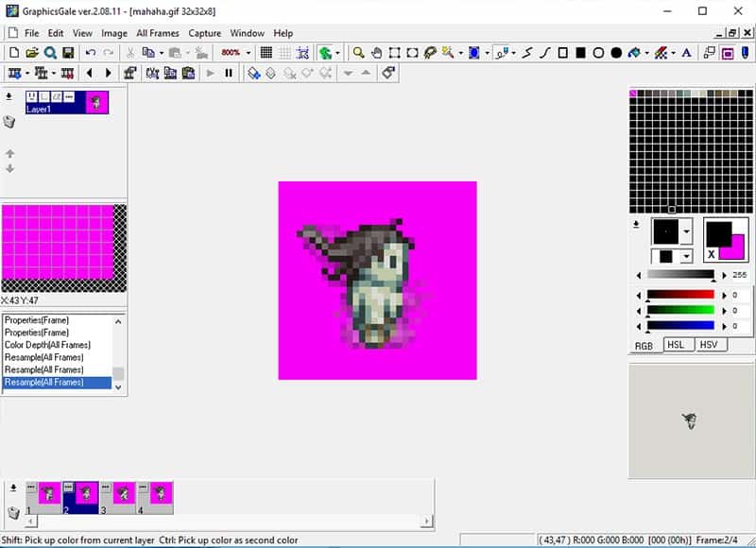This screenshot has height=548, width=756.
Task: Select the Magic Wand tool
Action: [x=448, y=53]
